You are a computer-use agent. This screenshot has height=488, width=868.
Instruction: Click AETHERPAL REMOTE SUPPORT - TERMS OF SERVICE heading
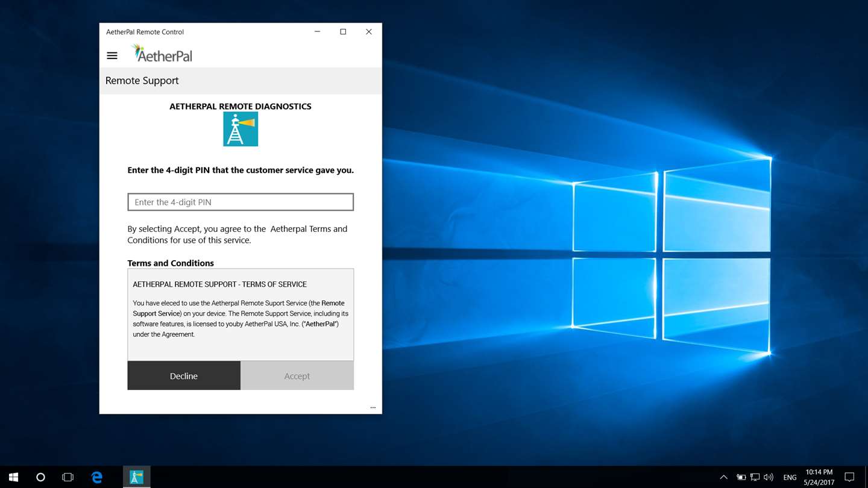pyautogui.click(x=220, y=284)
